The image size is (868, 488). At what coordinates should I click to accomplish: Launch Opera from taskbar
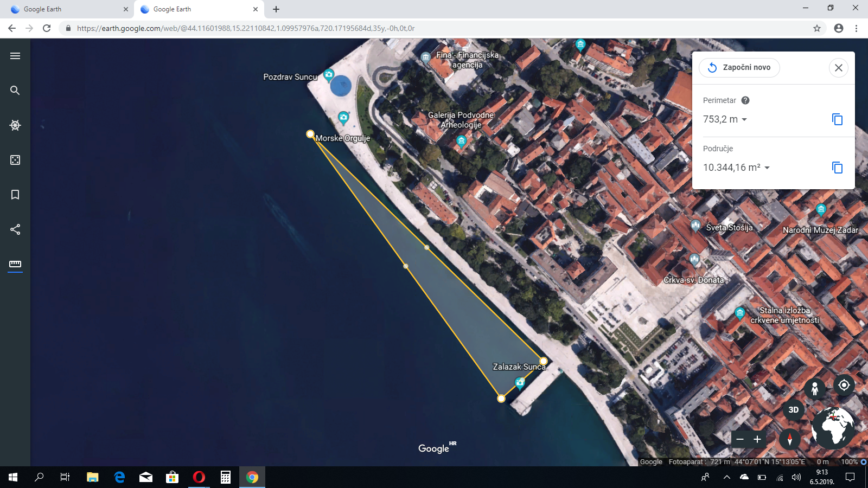point(199,477)
